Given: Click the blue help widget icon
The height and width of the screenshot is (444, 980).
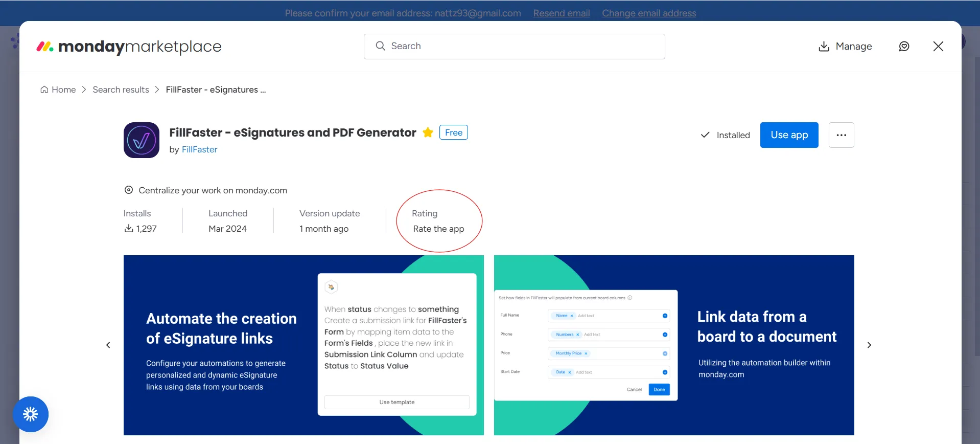Looking at the screenshot, I should pos(31,414).
